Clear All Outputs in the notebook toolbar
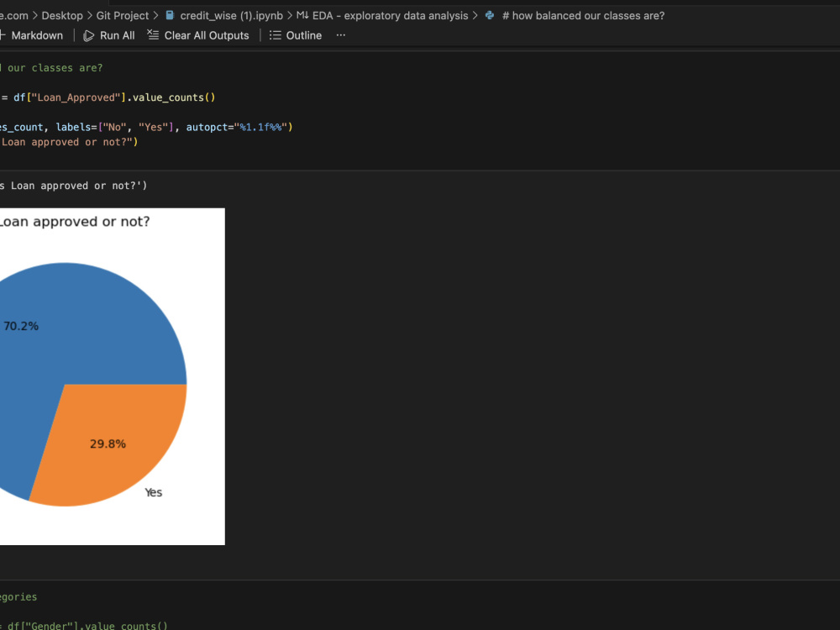The height and width of the screenshot is (630, 840). pyautogui.click(x=198, y=35)
